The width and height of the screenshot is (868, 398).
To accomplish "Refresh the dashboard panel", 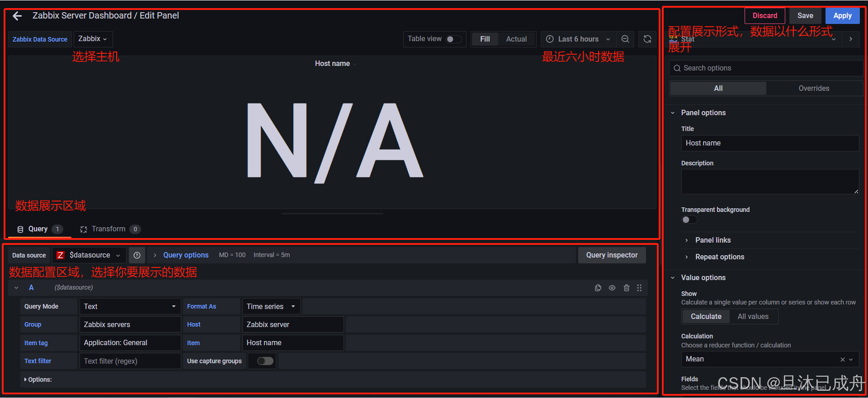I will click(647, 39).
